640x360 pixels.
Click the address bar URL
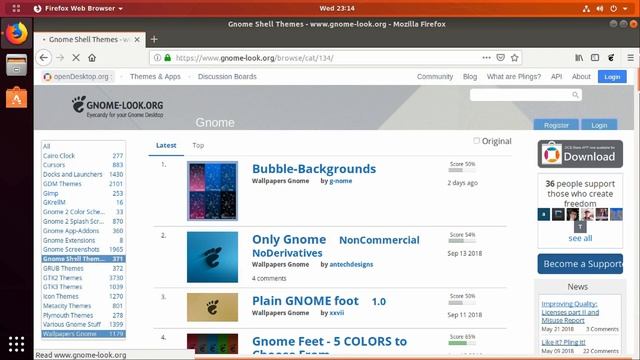(255, 58)
